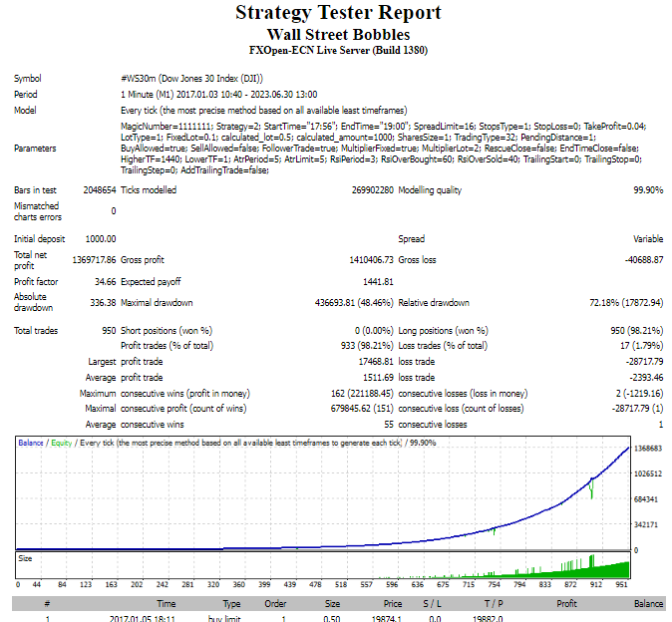Click relative drawdown value 72.18% (17872.94)
Screen dimensions: 672x622
point(626,303)
